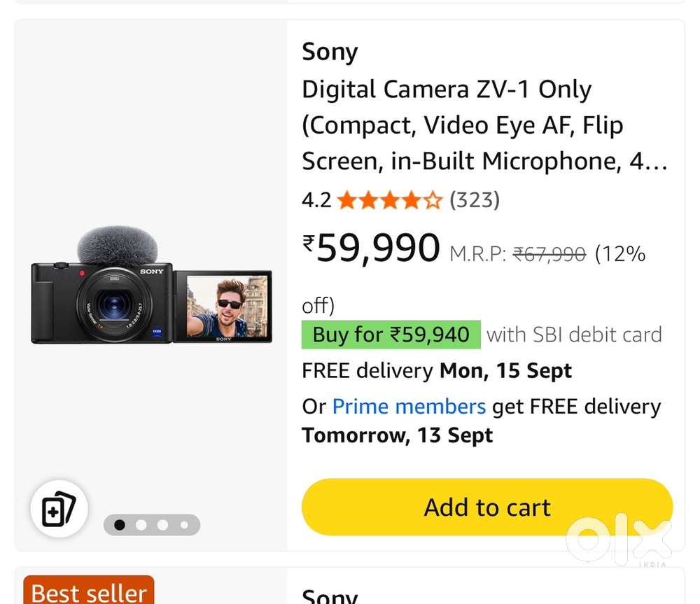Select the first carousel dot indicator
Image resolution: width=700 pixels, height=604 pixels.
(x=120, y=525)
